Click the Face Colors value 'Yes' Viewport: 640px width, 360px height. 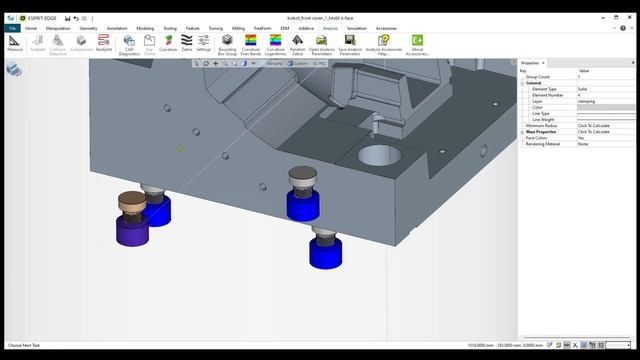click(x=581, y=138)
